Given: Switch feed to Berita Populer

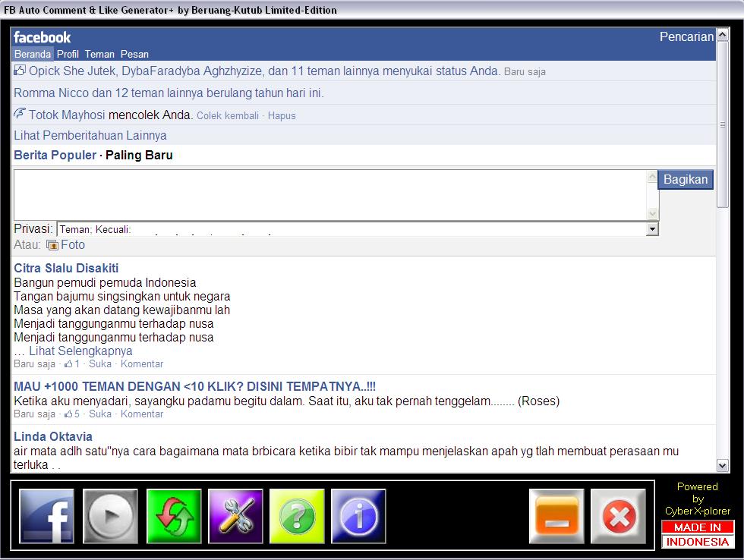Looking at the screenshot, I should pyautogui.click(x=55, y=155).
